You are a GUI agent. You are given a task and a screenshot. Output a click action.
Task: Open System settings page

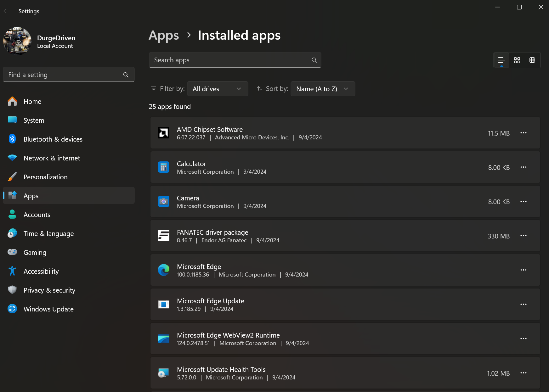(69, 120)
